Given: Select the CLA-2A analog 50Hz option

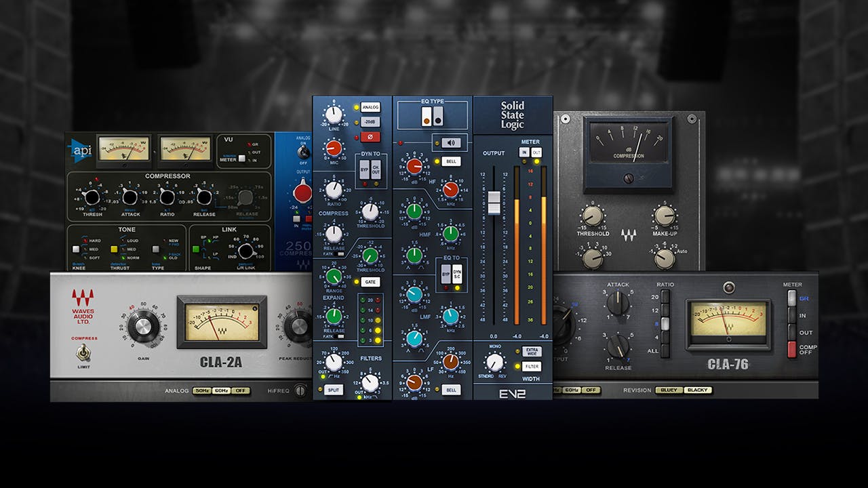Looking at the screenshot, I should pyautogui.click(x=201, y=391).
